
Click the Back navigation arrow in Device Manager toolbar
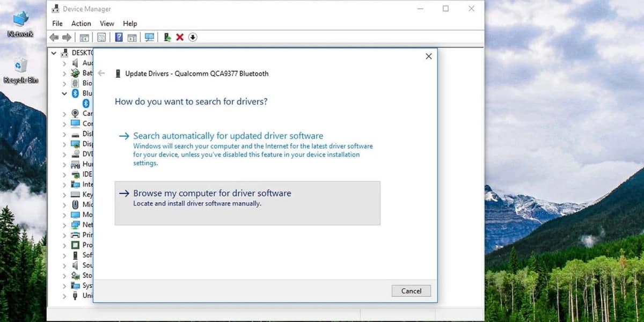(54, 37)
